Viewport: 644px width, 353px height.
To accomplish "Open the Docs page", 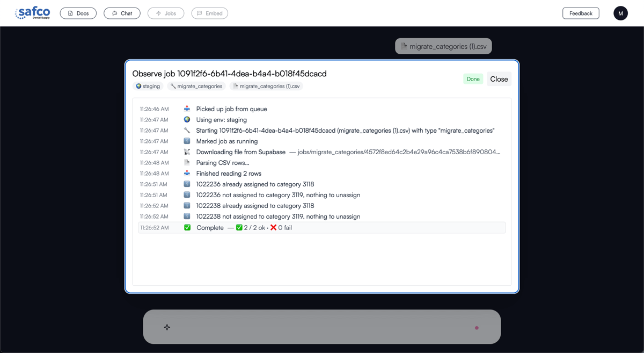I will pos(78,13).
